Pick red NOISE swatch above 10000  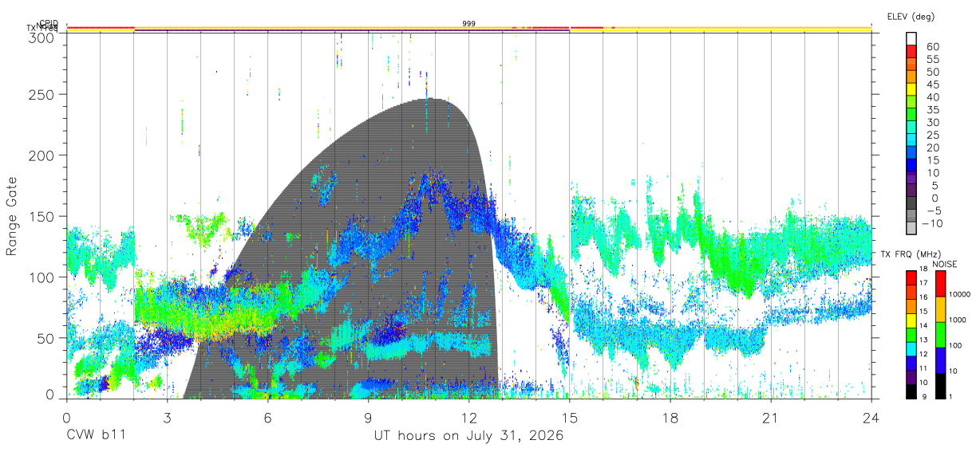(x=941, y=284)
